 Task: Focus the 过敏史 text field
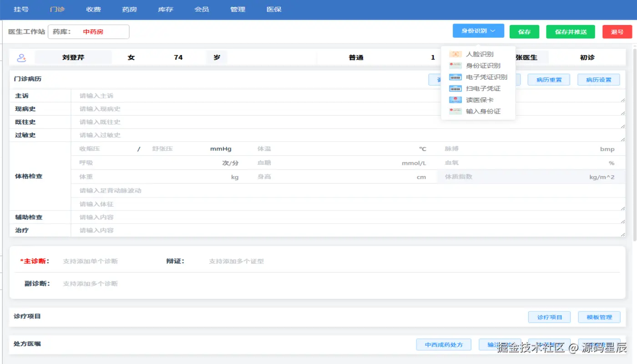click(348, 135)
